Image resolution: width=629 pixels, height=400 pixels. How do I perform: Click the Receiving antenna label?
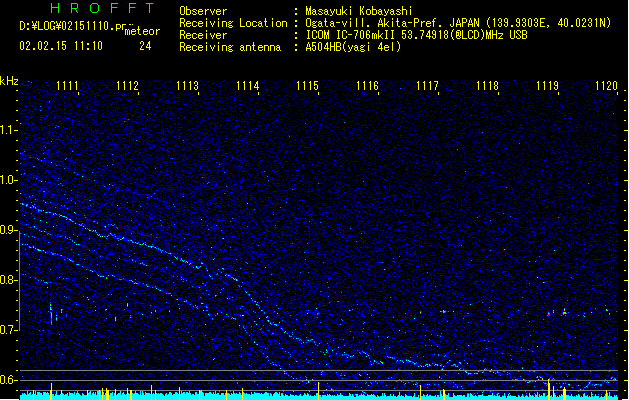coord(230,47)
